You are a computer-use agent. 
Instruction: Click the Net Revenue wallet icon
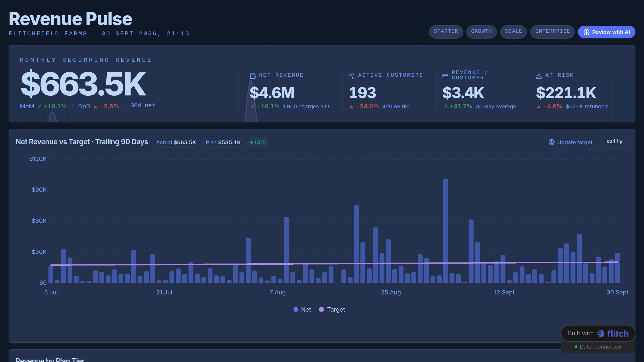(253, 76)
